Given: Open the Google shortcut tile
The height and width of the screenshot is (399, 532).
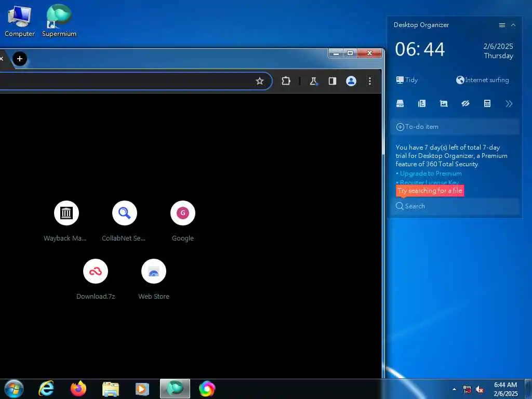Looking at the screenshot, I should pyautogui.click(x=182, y=220).
